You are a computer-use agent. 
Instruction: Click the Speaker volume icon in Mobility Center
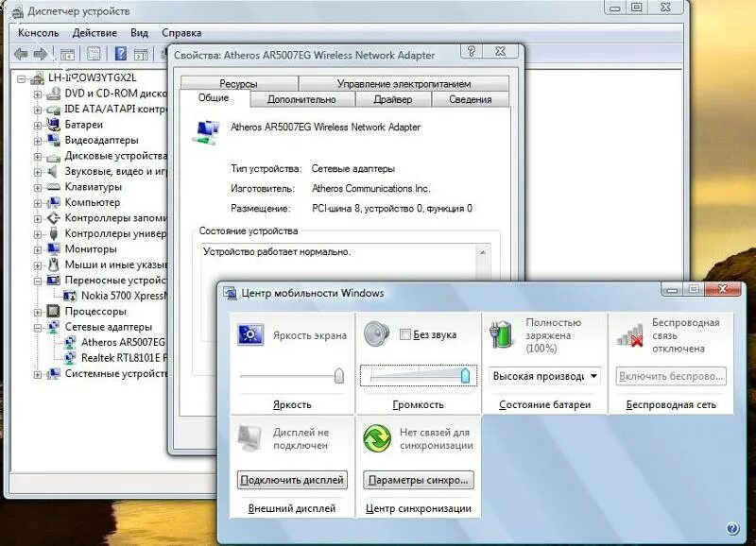(x=376, y=334)
